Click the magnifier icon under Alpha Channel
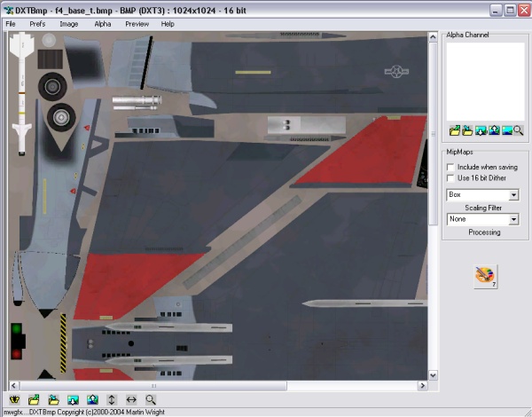The height and width of the screenshot is (417, 532). click(x=518, y=130)
